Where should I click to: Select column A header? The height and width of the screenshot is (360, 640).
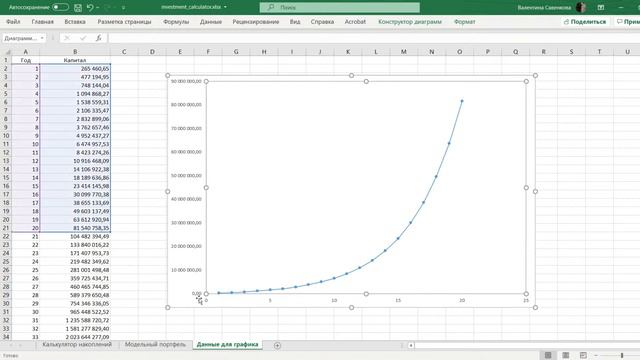26,52
